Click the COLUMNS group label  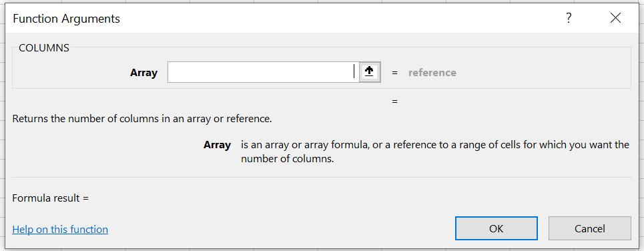coord(44,48)
